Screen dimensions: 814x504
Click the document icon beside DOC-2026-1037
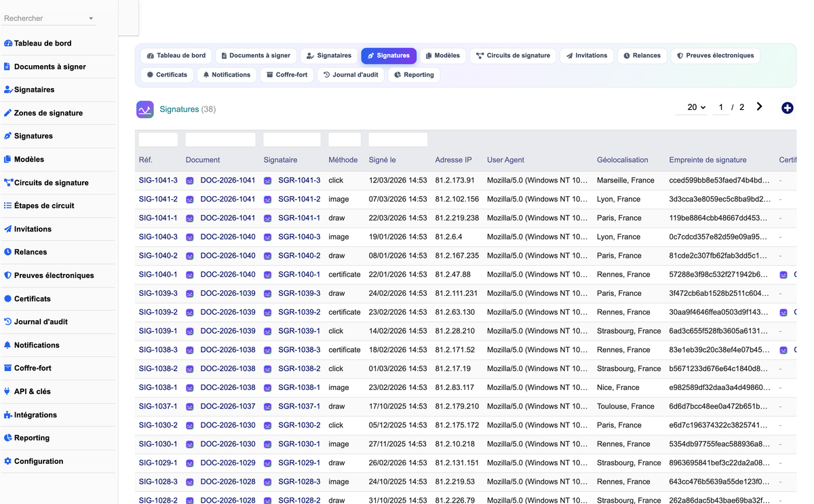click(190, 406)
